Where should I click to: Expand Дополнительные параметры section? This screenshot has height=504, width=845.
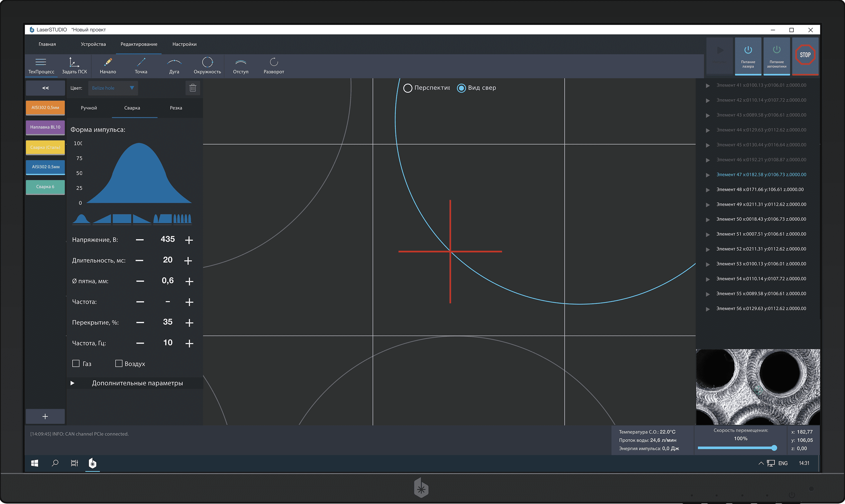click(72, 383)
